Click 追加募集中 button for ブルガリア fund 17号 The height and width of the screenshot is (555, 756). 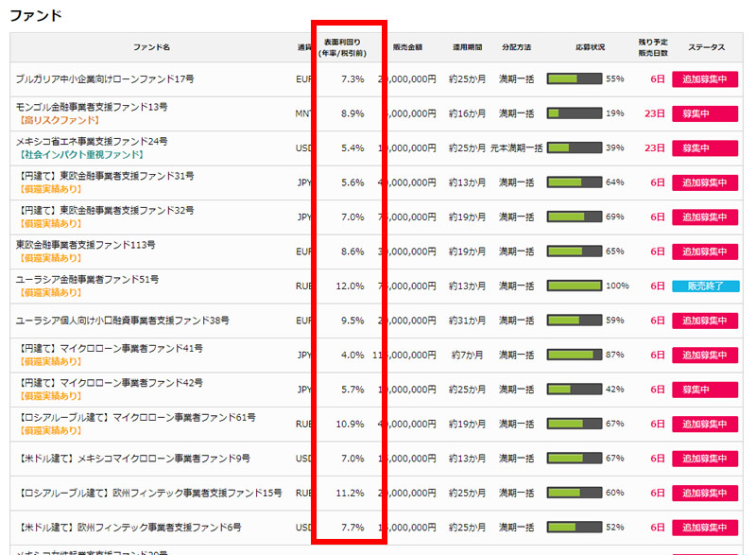pyautogui.click(x=704, y=79)
